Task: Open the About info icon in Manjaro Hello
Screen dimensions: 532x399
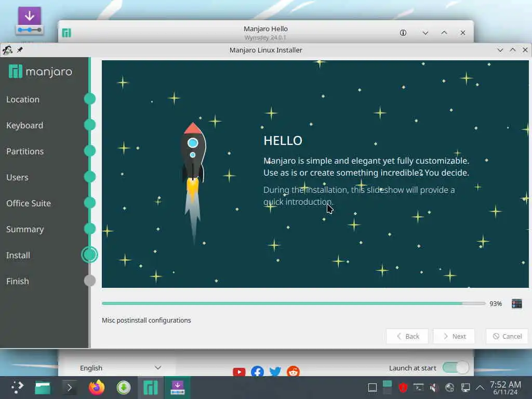Action: coord(403,33)
